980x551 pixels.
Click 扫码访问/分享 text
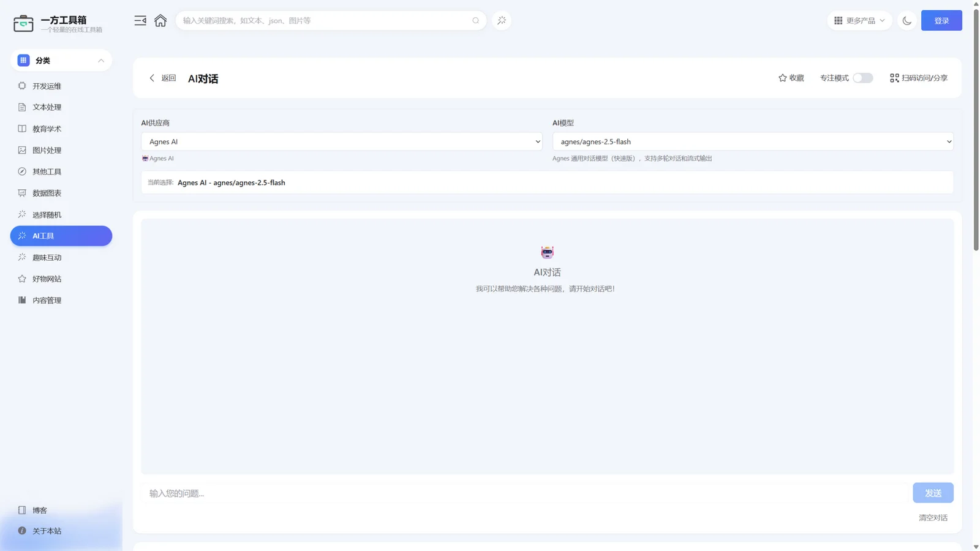[x=924, y=78]
